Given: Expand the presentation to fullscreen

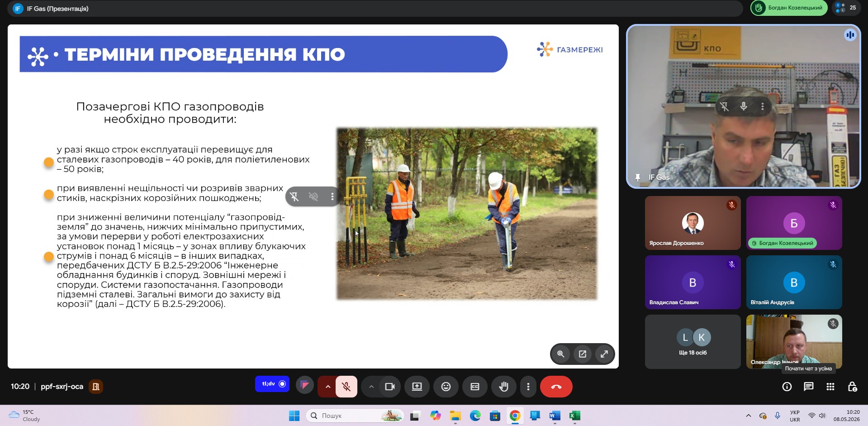Looking at the screenshot, I should (604, 354).
